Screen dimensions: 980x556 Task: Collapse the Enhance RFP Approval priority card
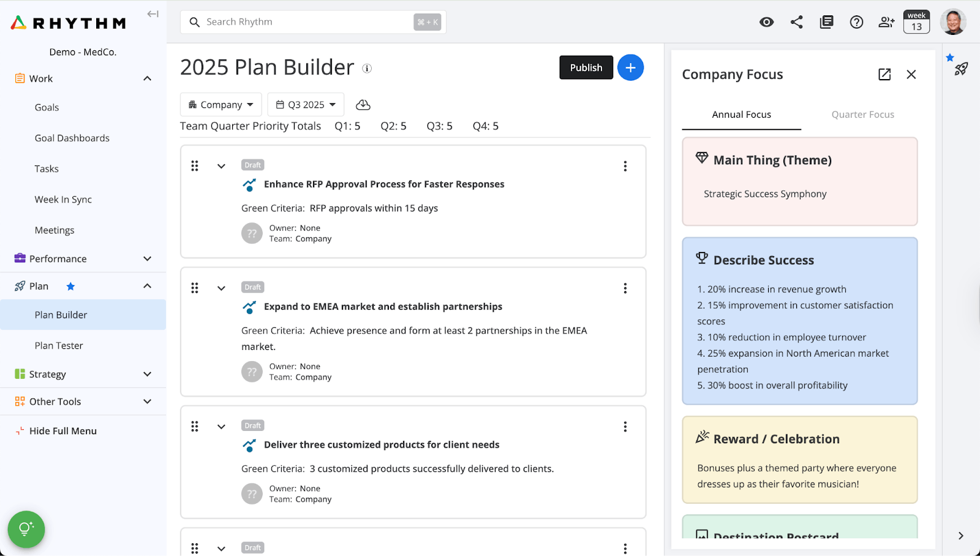coord(221,166)
